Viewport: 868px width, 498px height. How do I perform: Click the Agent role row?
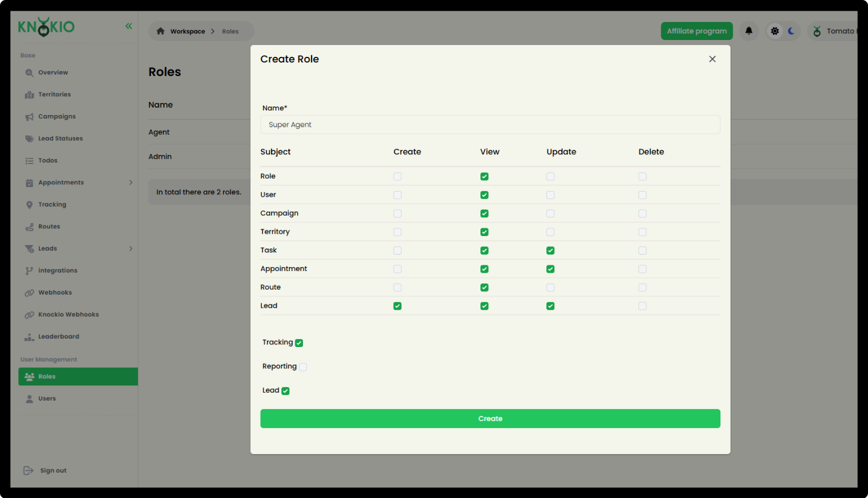click(199, 132)
